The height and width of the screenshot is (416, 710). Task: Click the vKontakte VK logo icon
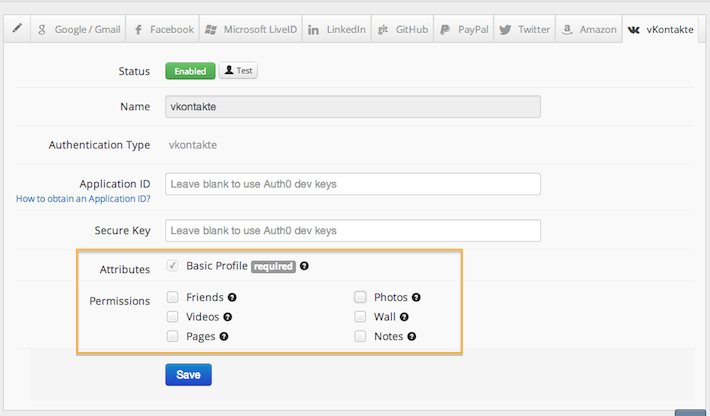[634, 30]
